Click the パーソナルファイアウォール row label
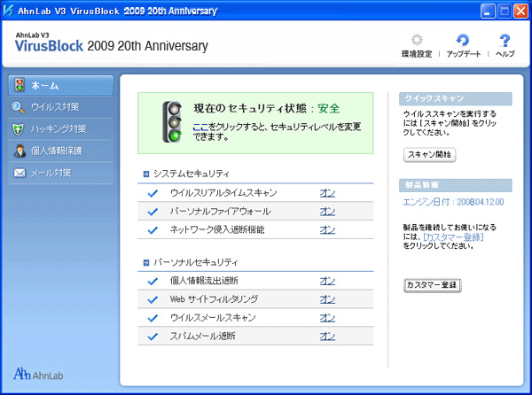This screenshot has height=395, width=532. coord(220,212)
